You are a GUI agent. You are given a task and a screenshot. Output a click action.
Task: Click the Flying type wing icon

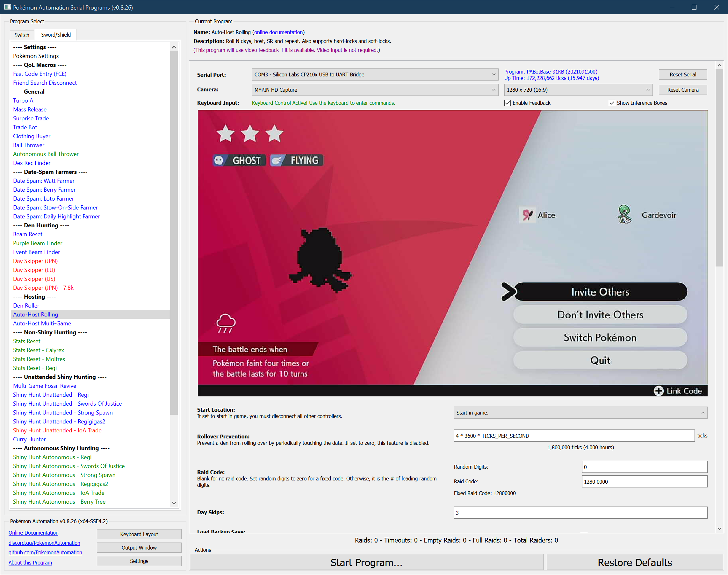[x=277, y=160]
